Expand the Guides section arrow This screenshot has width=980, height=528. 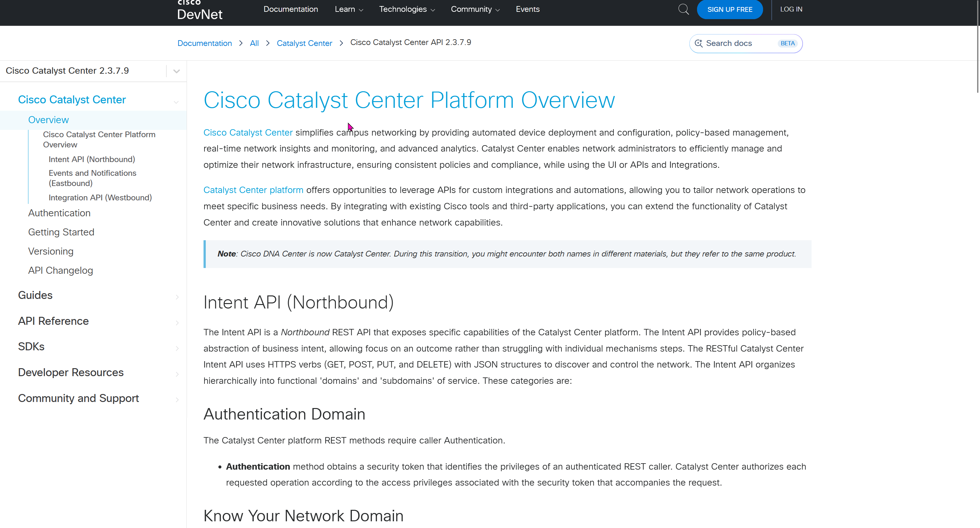point(177,297)
